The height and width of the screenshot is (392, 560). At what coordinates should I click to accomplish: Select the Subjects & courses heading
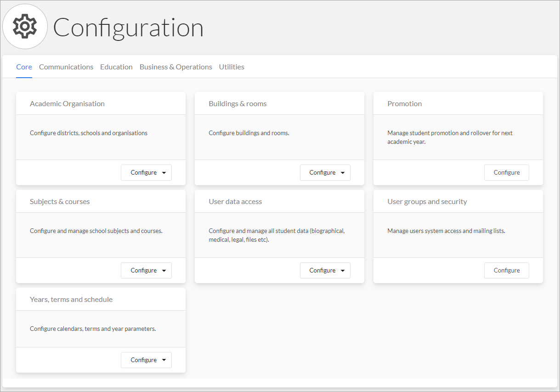click(x=60, y=202)
